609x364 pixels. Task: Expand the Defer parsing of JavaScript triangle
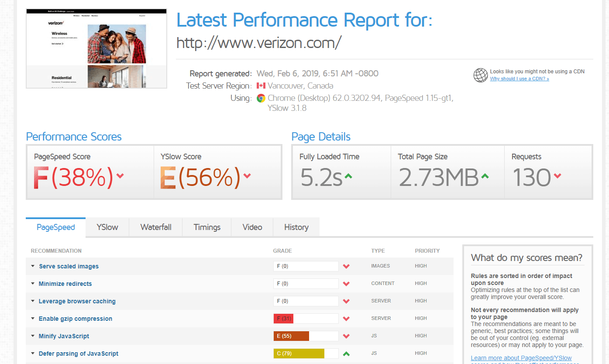(x=33, y=353)
